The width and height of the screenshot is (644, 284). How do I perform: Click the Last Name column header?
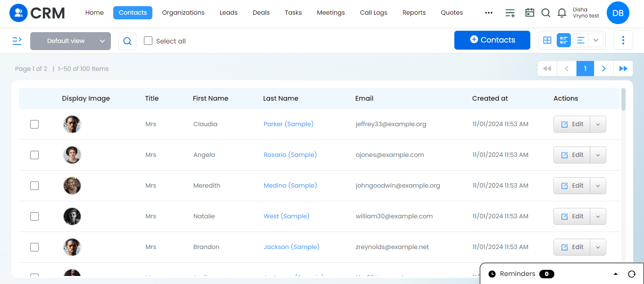(281, 98)
